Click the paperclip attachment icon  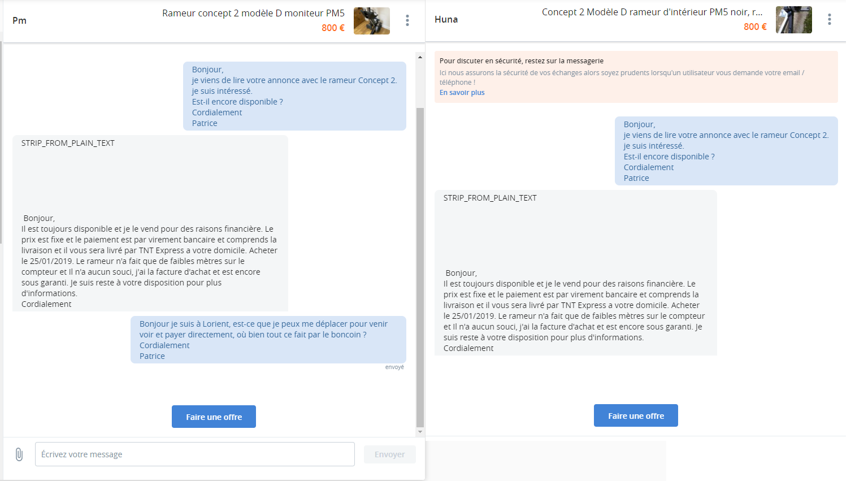coord(19,454)
